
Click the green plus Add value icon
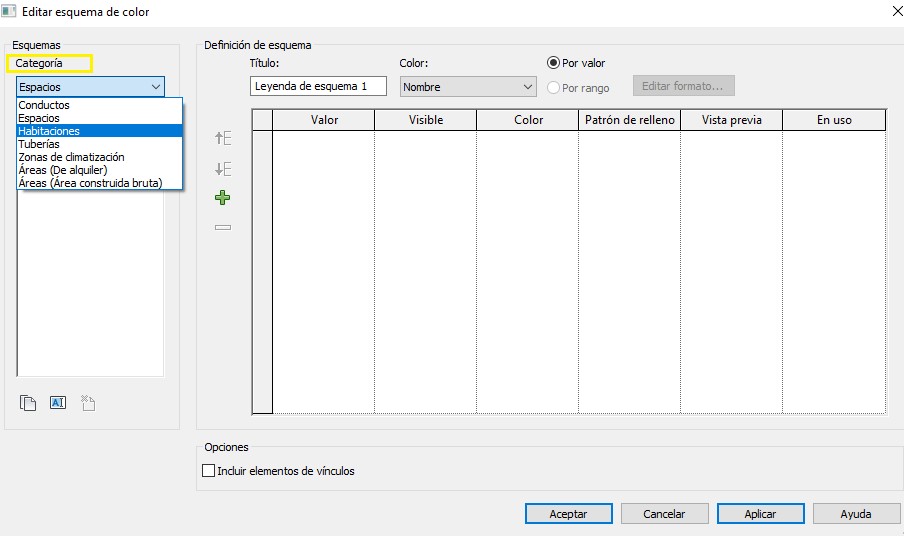(x=223, y=198)
